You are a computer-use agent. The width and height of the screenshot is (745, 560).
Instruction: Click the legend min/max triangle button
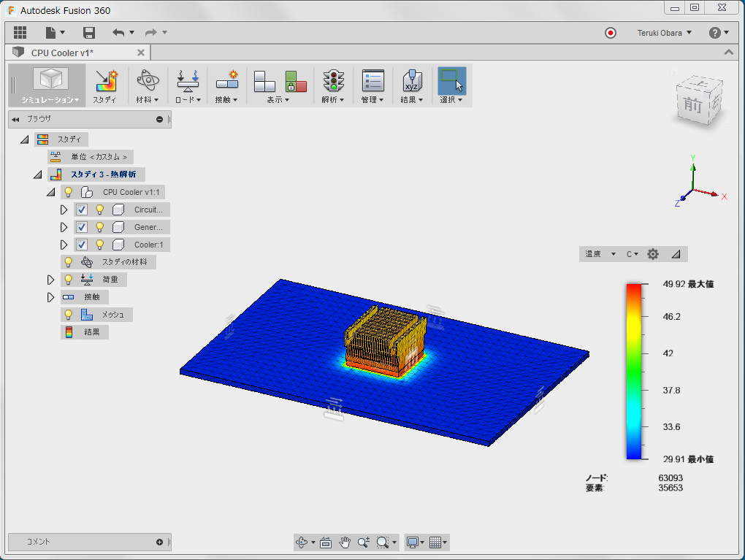point(676,254)
